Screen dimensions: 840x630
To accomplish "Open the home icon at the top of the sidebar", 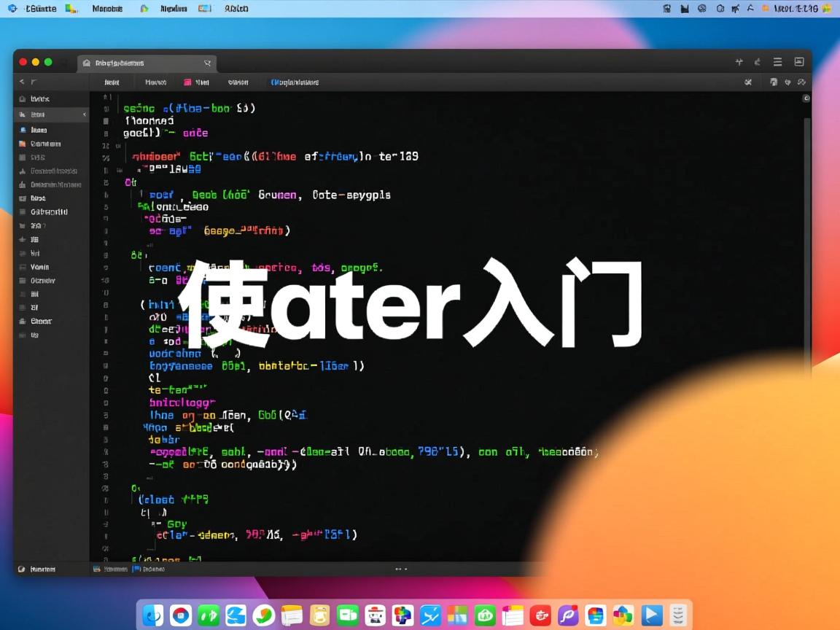I will 24,98.
